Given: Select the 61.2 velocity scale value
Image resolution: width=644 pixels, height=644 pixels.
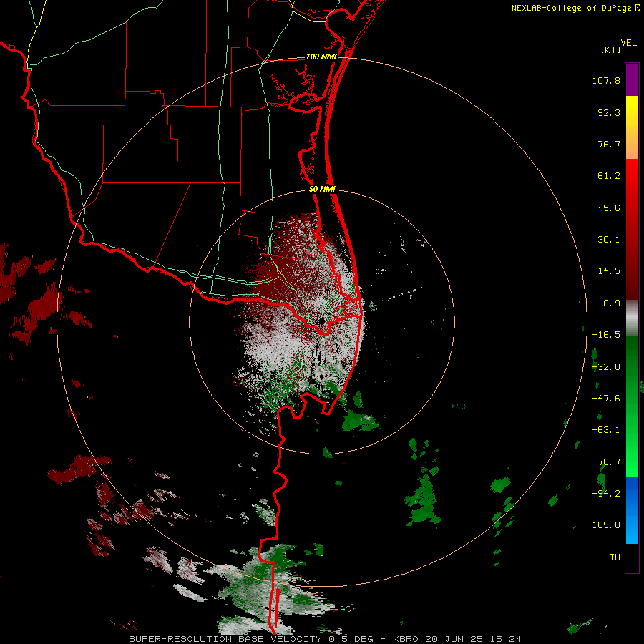Looking at the screenshot, I should click(x=609, y=176).
